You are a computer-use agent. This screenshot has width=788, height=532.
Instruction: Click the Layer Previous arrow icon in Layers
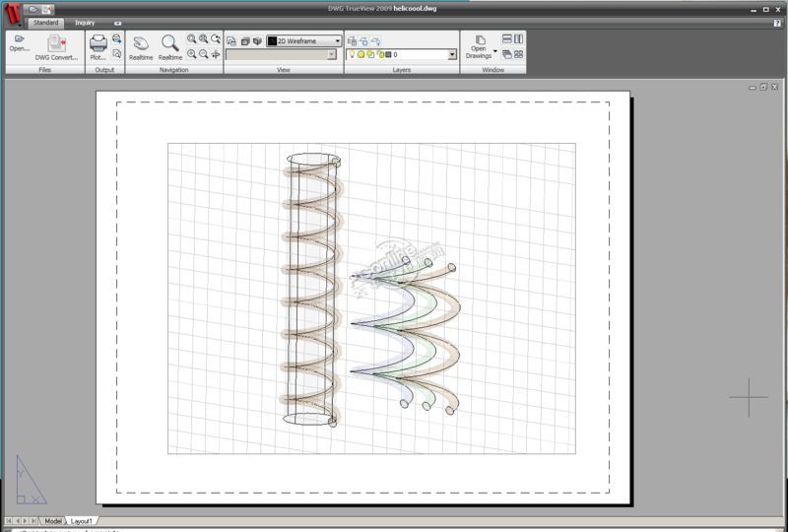coord(376,41)
